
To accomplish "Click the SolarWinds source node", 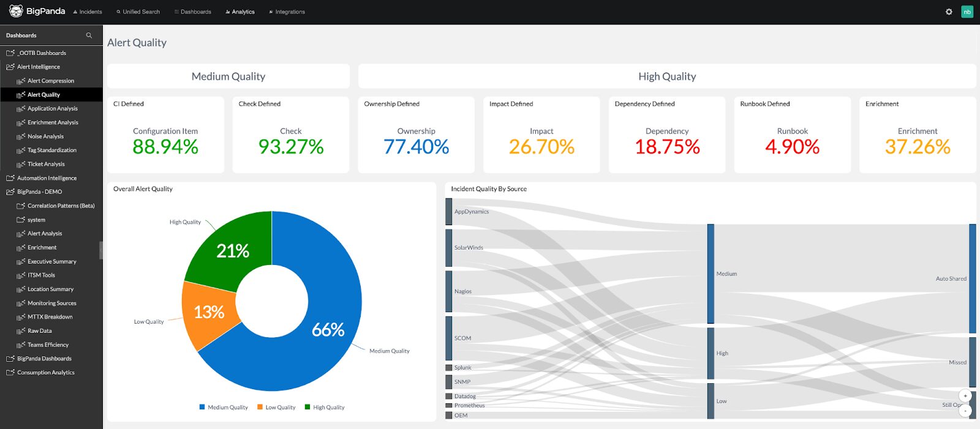I will click(449, 248).
